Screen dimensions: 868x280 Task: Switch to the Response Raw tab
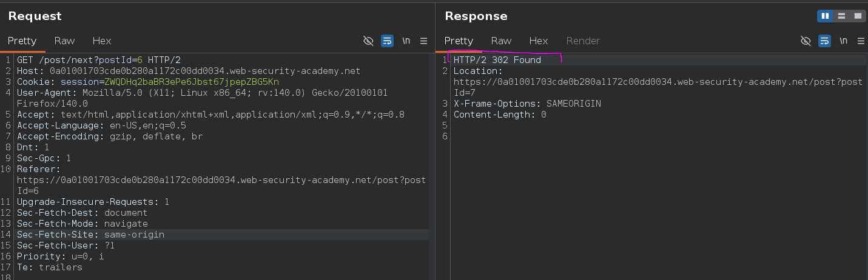point(501,41)
